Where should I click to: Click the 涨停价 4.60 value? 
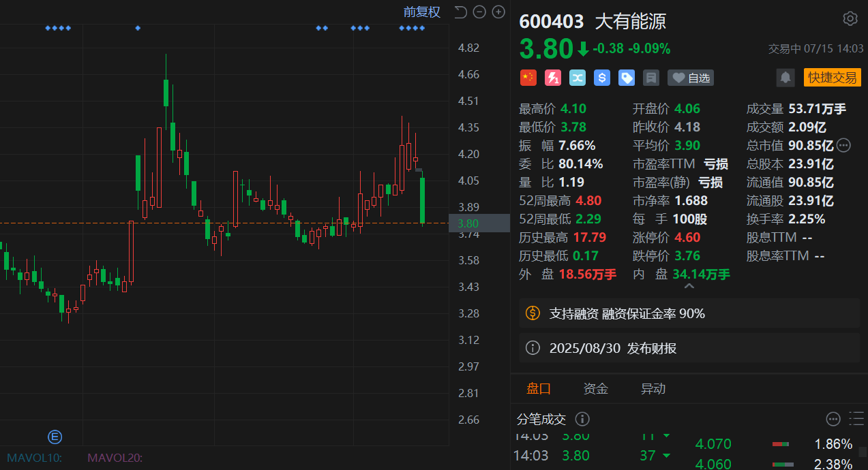pyautogui.click(x=687, y=237)
